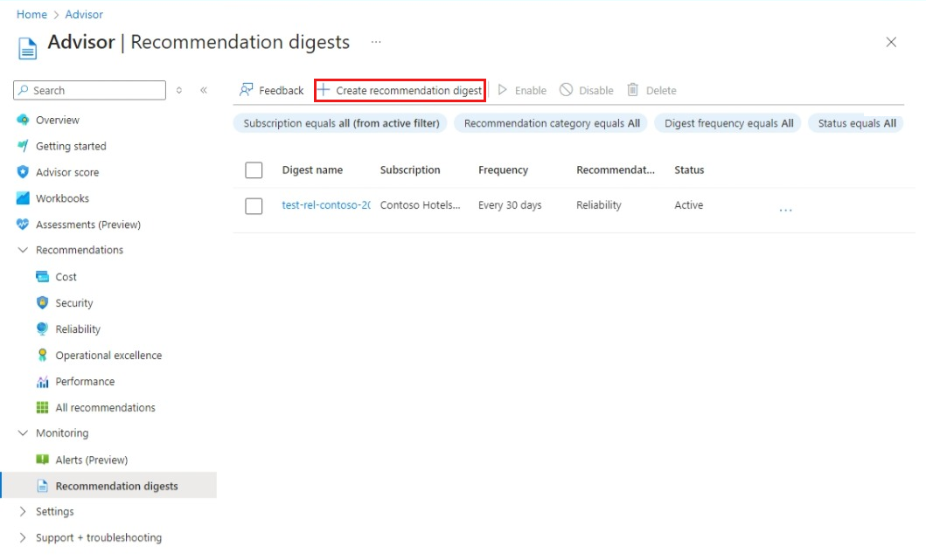Expand the Settings section chevron

click(23, 511)
